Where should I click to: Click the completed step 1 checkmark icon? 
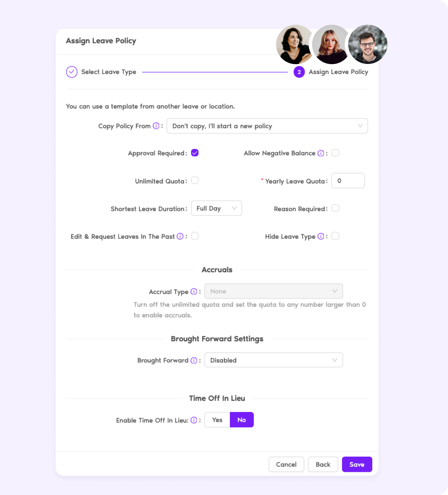click(71, 72)
